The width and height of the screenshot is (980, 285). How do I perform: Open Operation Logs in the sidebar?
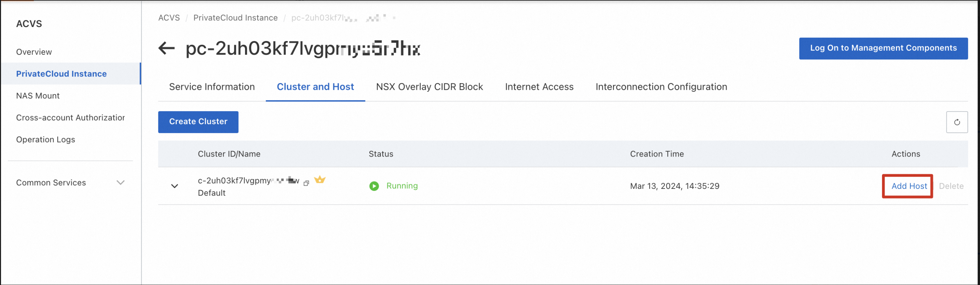pos(46,139)
